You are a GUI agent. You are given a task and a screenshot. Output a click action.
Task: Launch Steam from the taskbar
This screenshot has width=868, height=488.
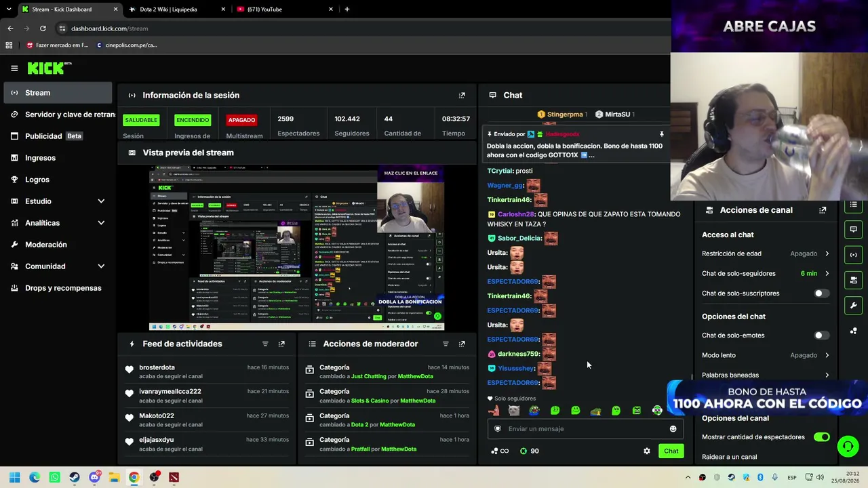coord(75,477)
